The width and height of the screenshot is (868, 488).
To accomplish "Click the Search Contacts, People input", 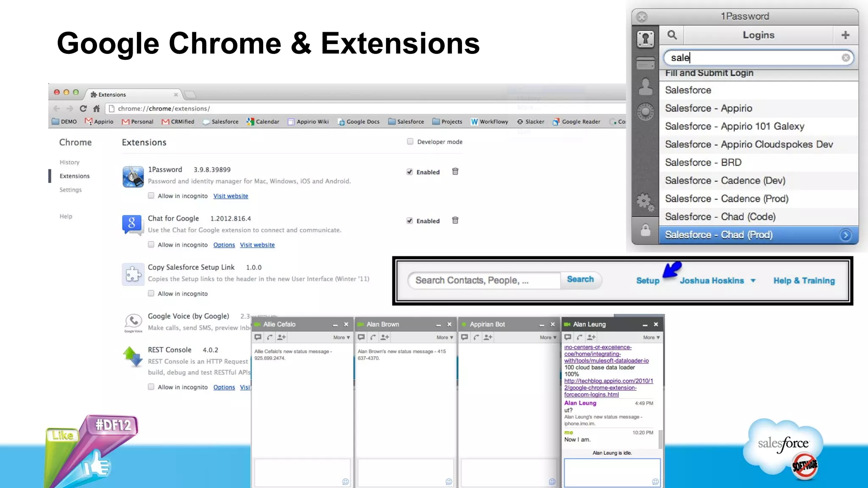I will 484,280.
